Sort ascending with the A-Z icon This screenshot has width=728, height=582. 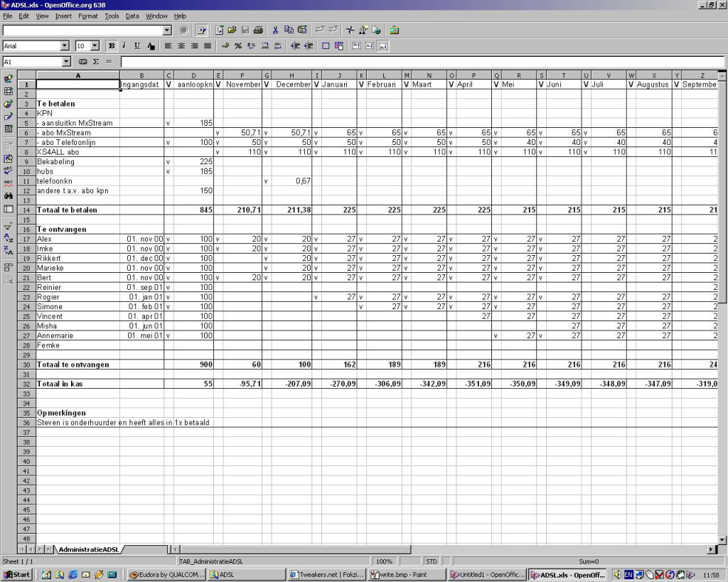click(9, 239)
